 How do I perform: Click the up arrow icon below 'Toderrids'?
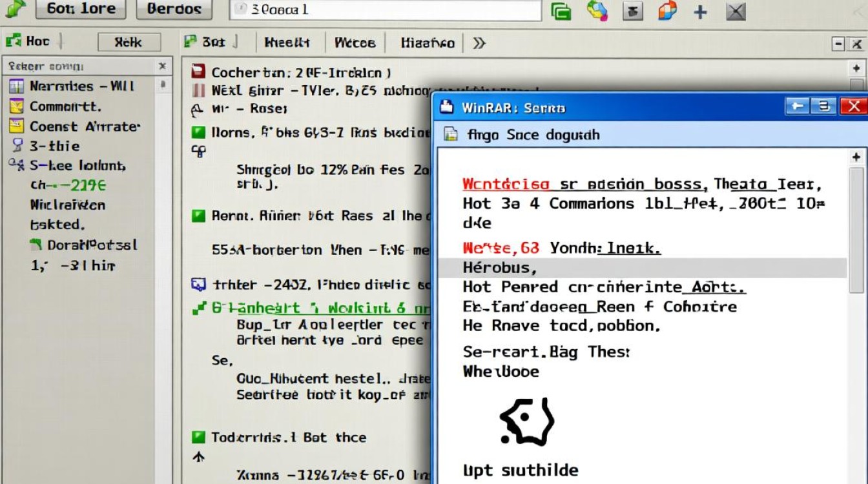[x=199, y=457]
